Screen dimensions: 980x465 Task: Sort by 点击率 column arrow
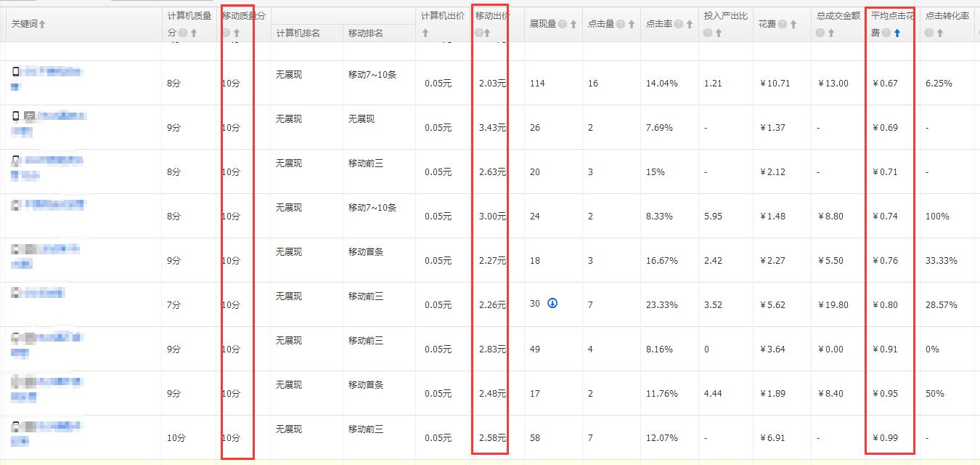[x=689, y=24]
